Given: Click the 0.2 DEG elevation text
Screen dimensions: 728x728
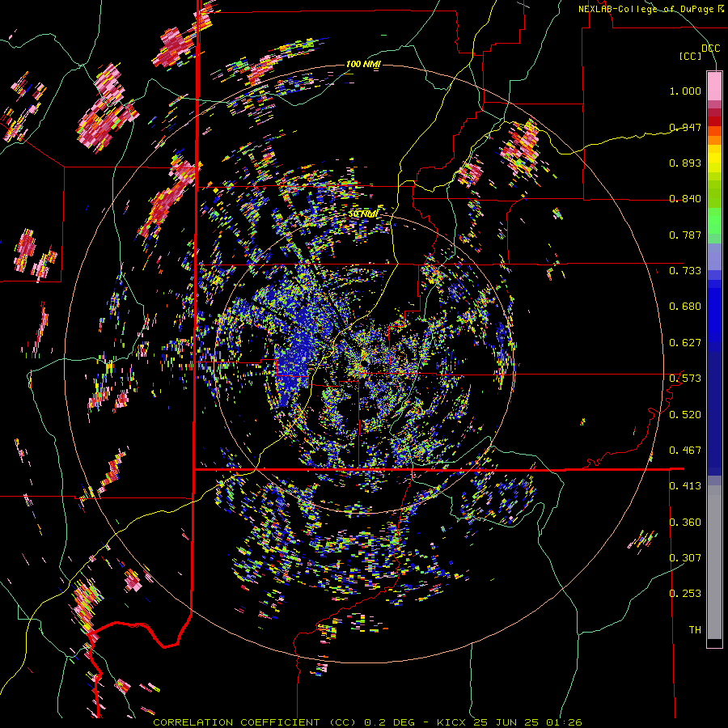Looking at the screenshot, I should tap(388, 722).
